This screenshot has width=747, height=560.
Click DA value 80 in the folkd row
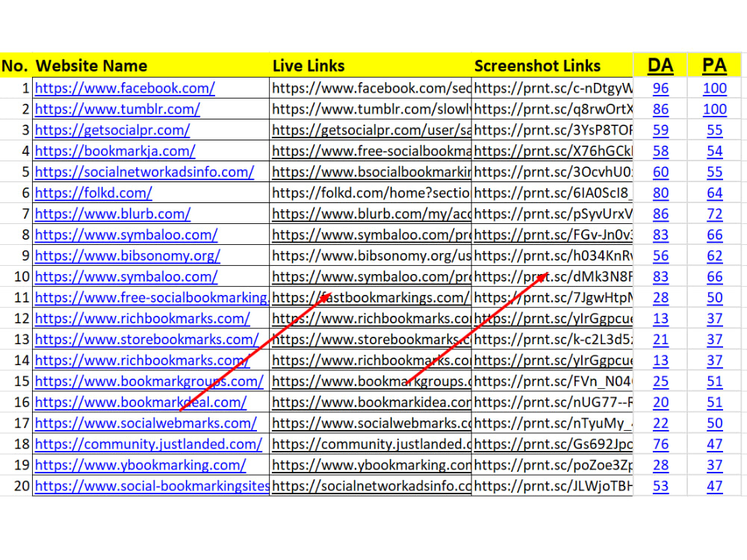coord(660,193)
